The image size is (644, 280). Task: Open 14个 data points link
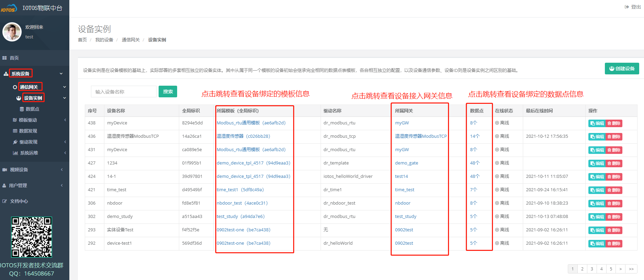tap(475, 136)
